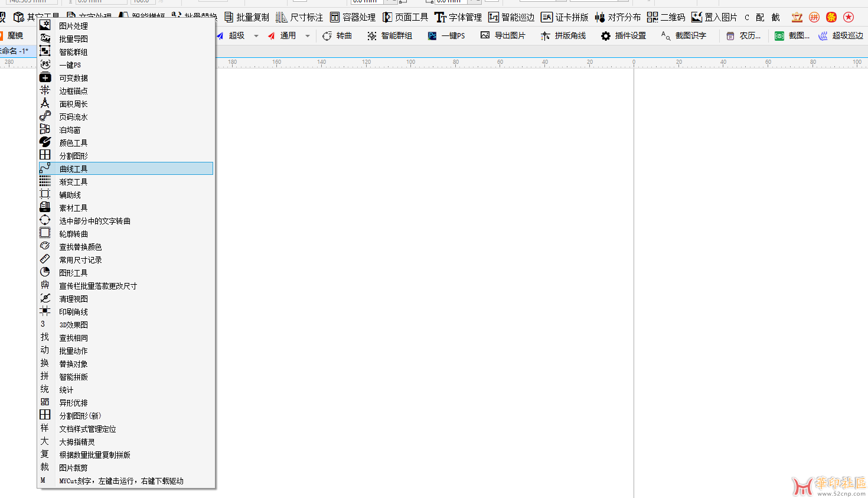Select 图片处理 from the menu
This screenshot has width=868, height=498.
[x=73, y=26]
